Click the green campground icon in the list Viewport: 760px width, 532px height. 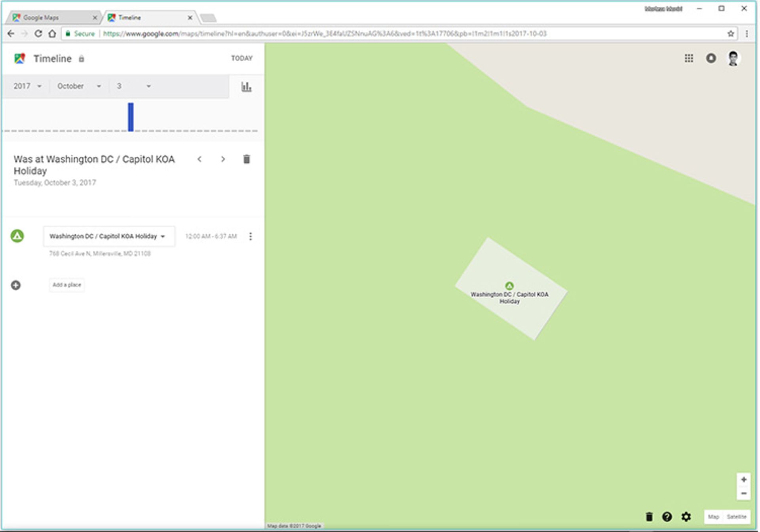pos(17,236)
